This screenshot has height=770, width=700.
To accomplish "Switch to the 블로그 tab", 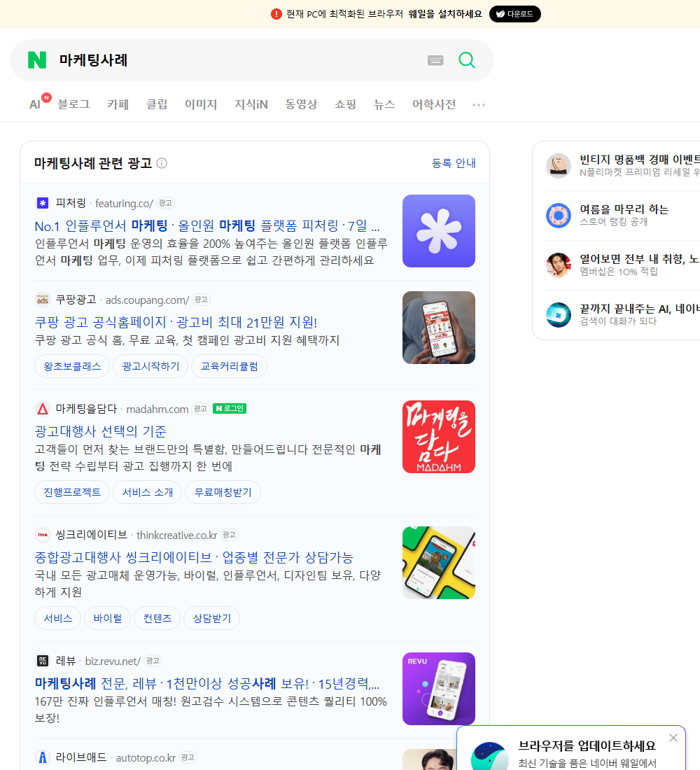I will tap(73, 104).
